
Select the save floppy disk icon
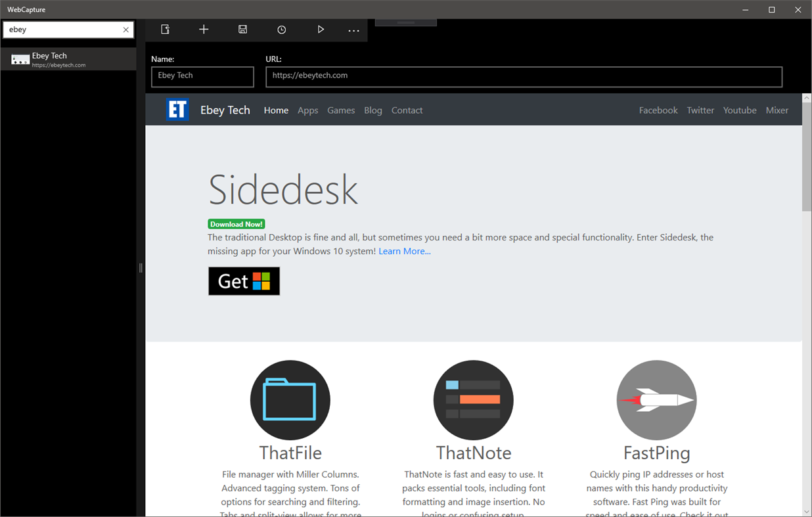242,29
